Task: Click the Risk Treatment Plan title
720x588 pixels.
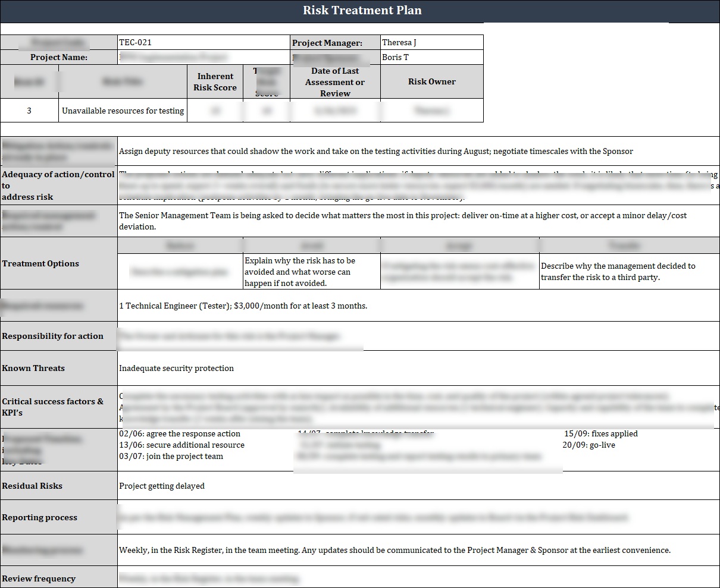Action: pyautogui.click(x=362, y=10)
